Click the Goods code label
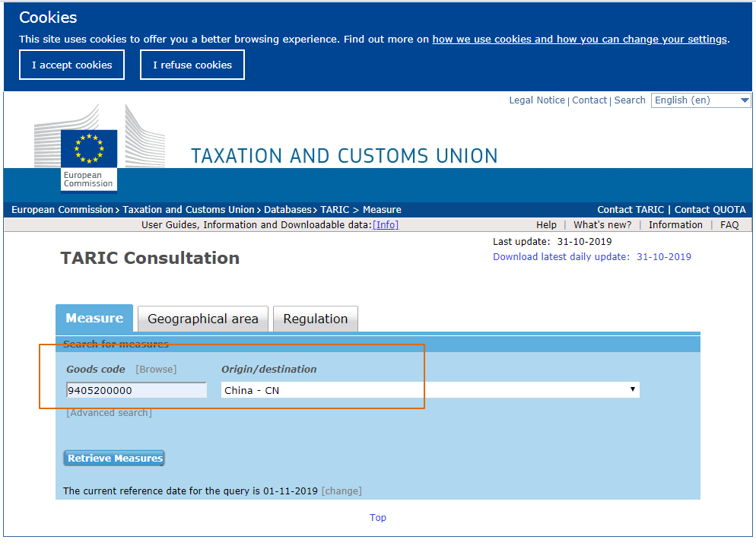 96,370
